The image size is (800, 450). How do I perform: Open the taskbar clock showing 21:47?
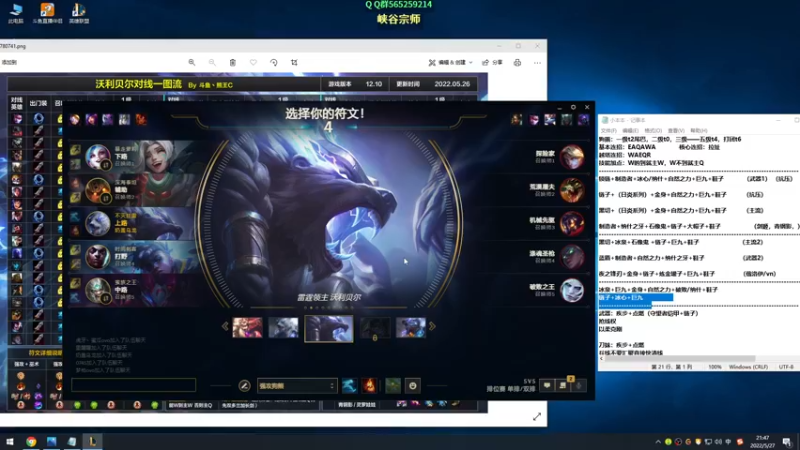click(x=762, y=441)
